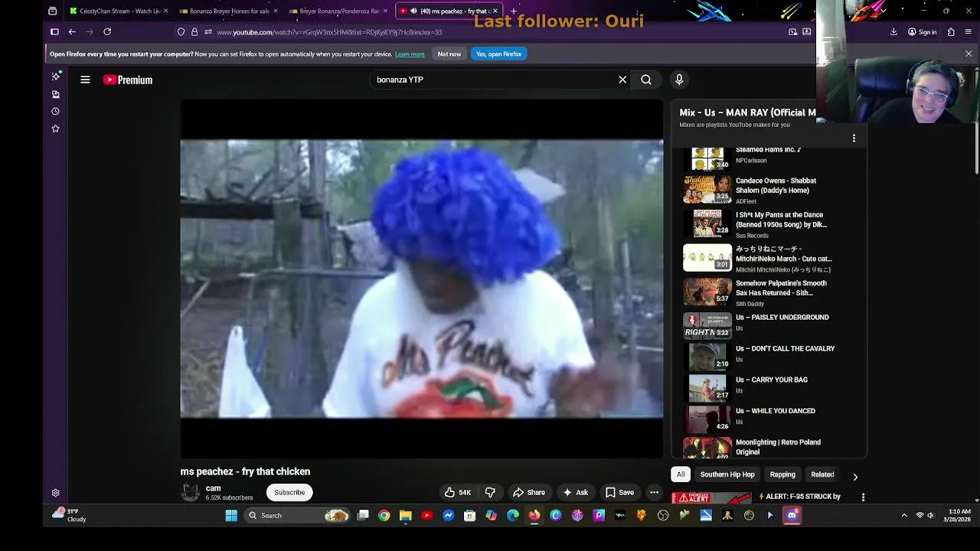980x551 pixels.
Task: Start voice search with the microphone
Action: (x=678, y=80)
